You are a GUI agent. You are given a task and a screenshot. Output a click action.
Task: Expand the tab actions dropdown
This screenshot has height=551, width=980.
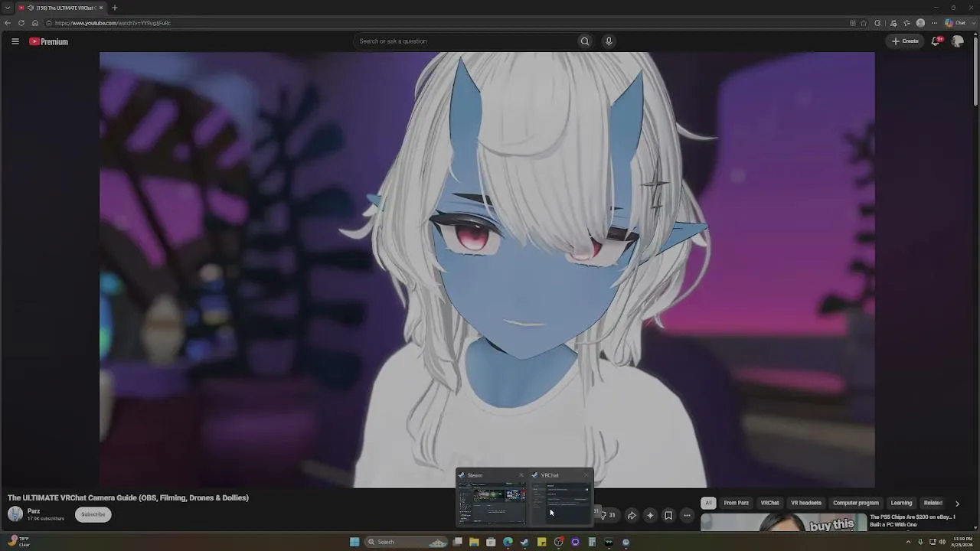(x=8, y=8)
